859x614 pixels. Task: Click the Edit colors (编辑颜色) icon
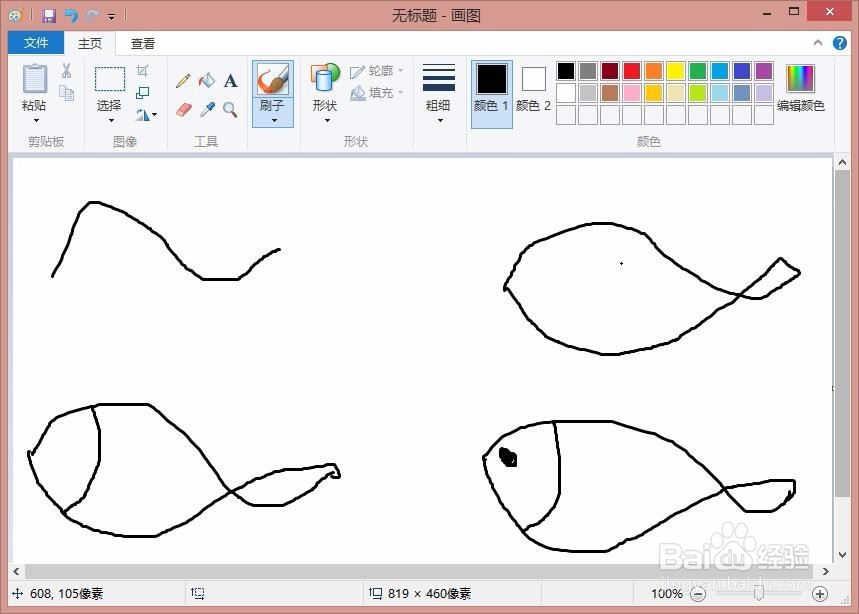click(x=800, y=78)
